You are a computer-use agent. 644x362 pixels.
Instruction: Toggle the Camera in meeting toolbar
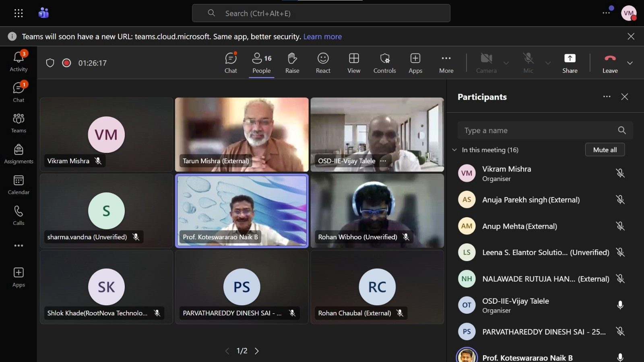(x=486, y=63)
